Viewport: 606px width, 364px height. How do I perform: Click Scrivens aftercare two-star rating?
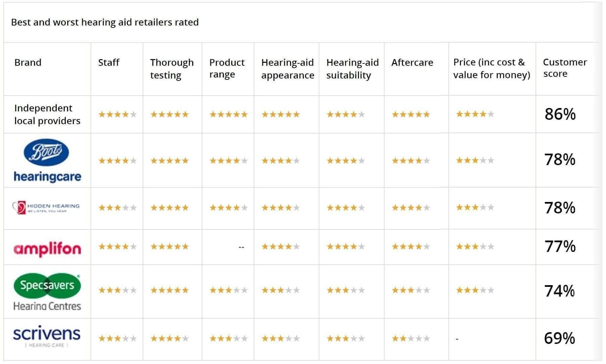(411, 339)
